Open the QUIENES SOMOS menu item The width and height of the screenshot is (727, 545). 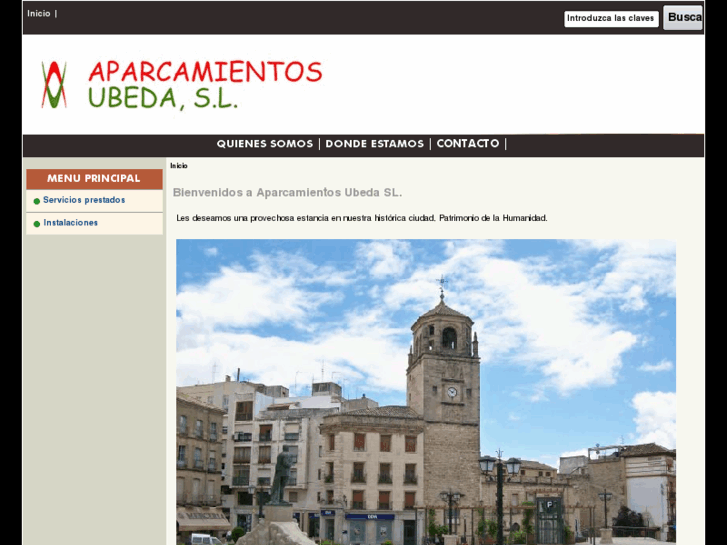[265, 144]
